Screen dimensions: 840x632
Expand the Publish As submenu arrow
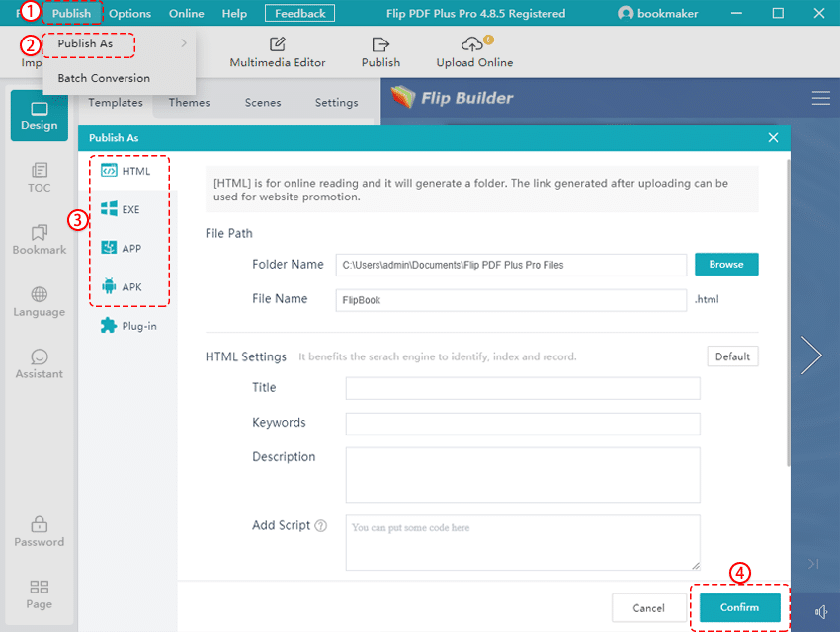pos(184,42)
